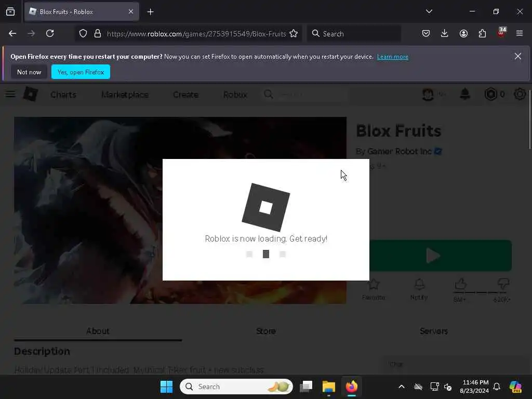
Task: Click the green Play button
Action: (x=441, y=256)
